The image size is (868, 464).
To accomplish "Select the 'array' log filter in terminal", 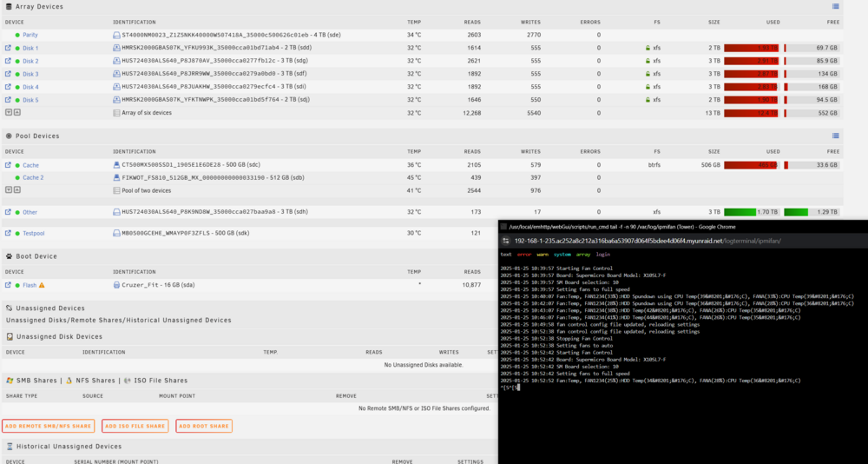I will 583,255.
